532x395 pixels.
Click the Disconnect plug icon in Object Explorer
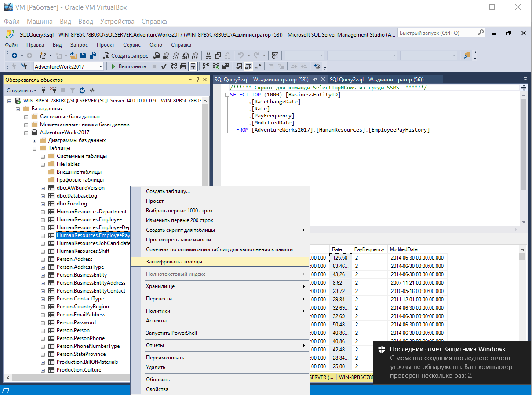tap(53, 90)
